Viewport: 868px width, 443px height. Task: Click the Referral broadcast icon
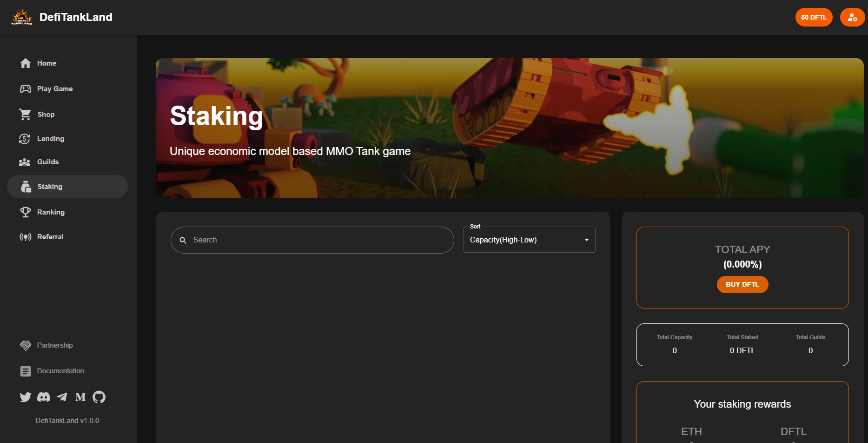tap(26, 237)
